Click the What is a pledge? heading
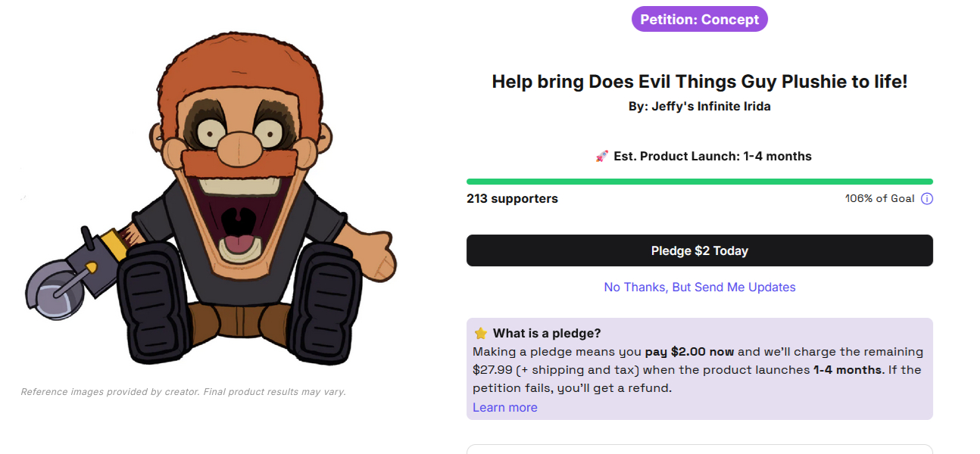Image resolution: width=980 pixels, height=454 pixels. pos(547,334)
